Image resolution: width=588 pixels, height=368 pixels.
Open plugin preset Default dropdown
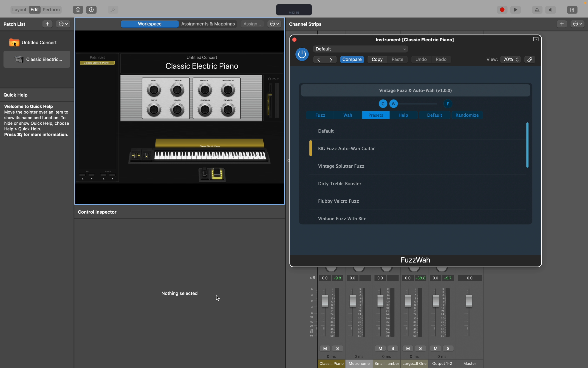click(361, 49)
